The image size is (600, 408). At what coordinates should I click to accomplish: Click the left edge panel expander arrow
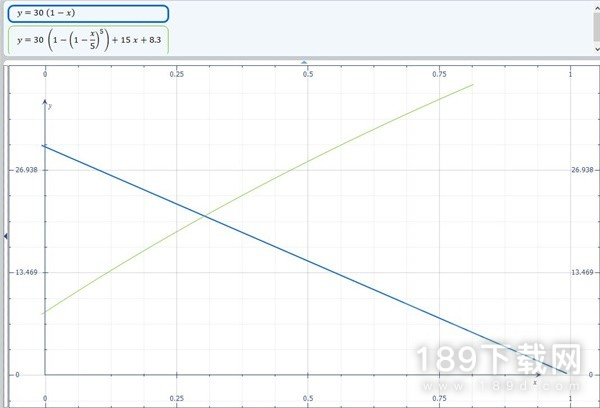[4, 235]
